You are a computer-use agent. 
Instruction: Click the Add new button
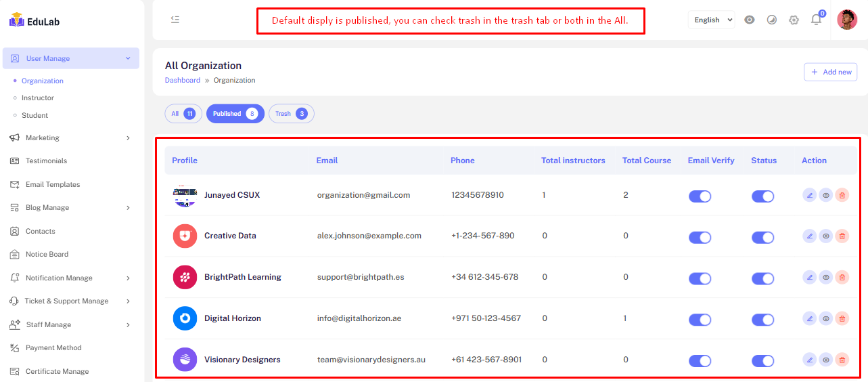[830, 72]
